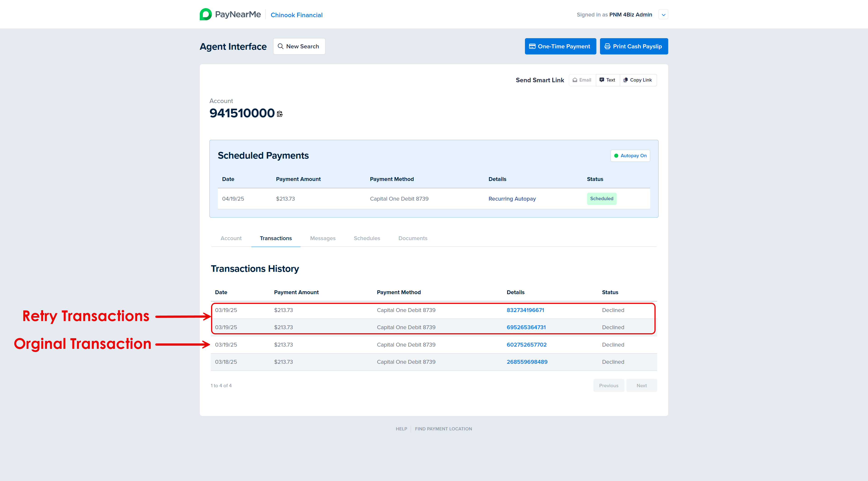Open Find Payment Location footer link

coord(443,429)
